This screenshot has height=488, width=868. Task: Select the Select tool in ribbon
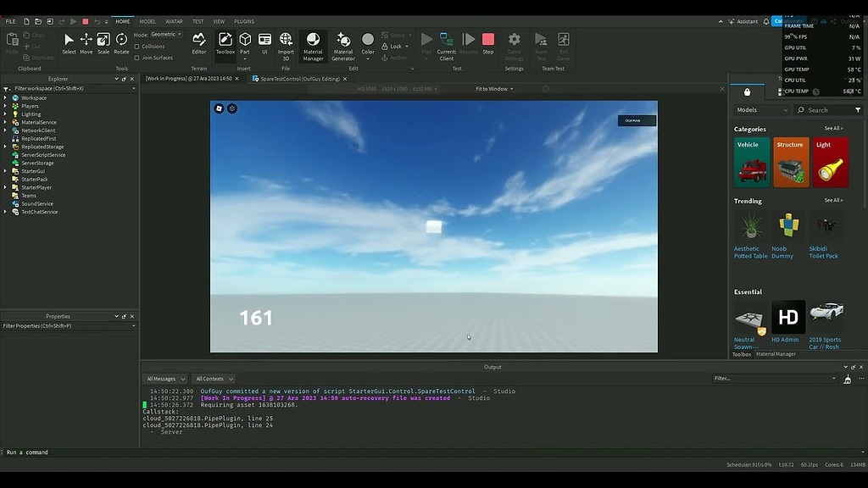point(69,44)
